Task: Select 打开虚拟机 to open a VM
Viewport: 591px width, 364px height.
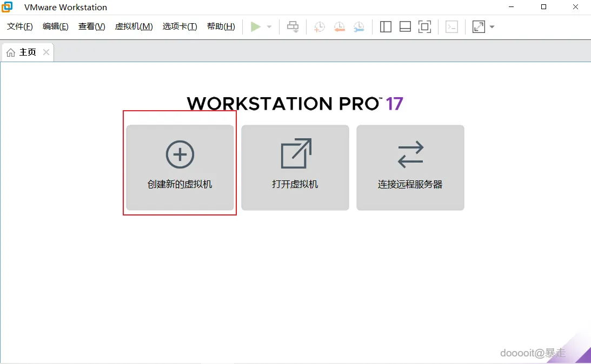Action: pyautogui.click(x=295, y=167)
